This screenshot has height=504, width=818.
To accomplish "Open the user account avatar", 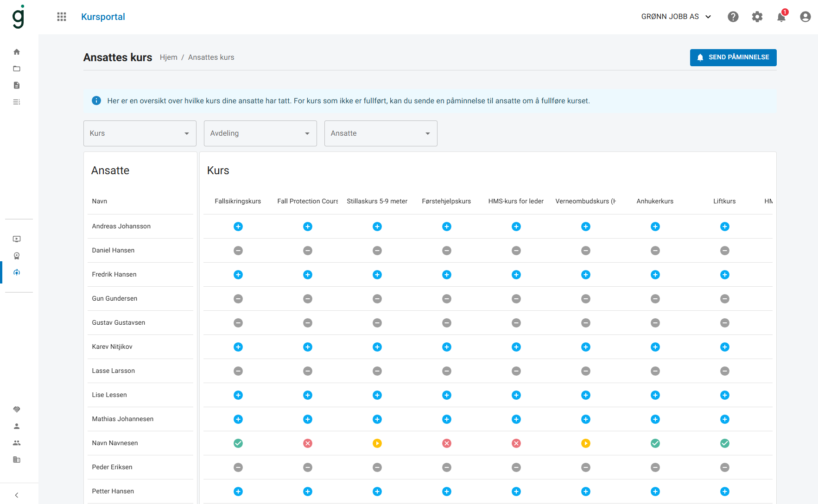I will [x=805, y=17].
